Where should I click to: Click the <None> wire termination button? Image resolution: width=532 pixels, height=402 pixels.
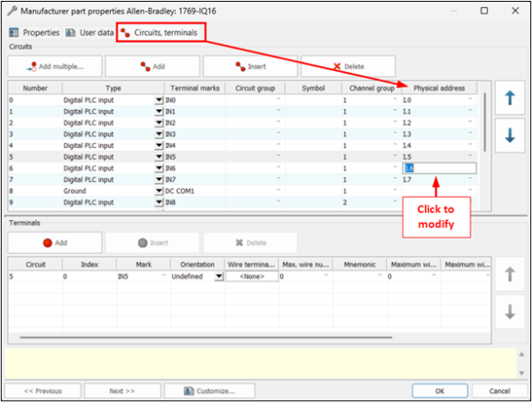point(252,276)
